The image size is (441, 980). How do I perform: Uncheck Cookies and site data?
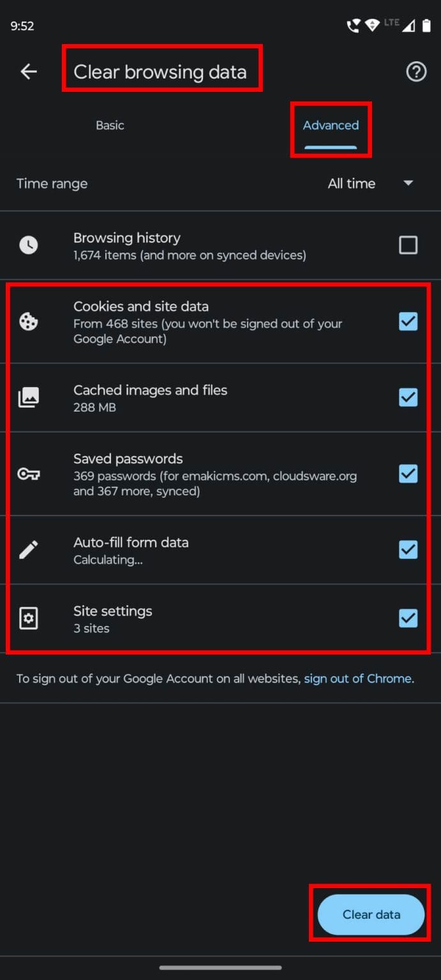tap(408, 322)
